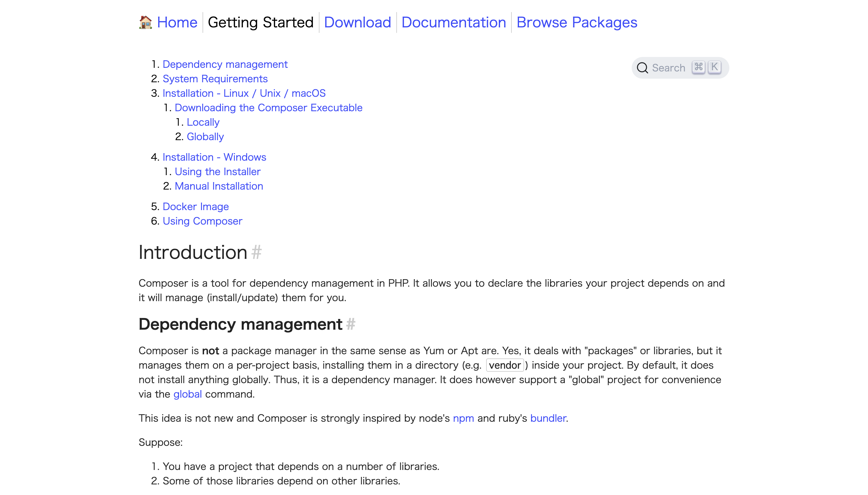Open Using the Installer link
The width and height of the screenshot is (868, 495).
point(218,172)
